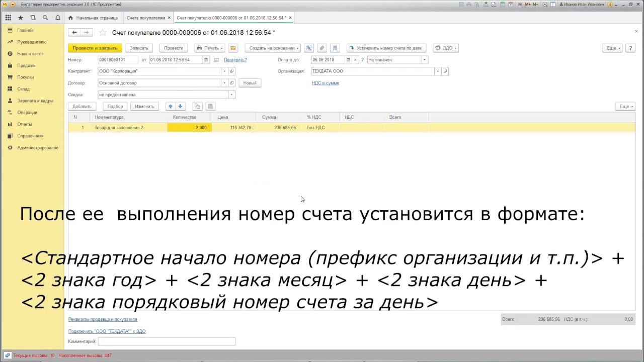Click Установить номер счета по дате
This screenshot has height=362, width=644.
(x=386, y=48)
